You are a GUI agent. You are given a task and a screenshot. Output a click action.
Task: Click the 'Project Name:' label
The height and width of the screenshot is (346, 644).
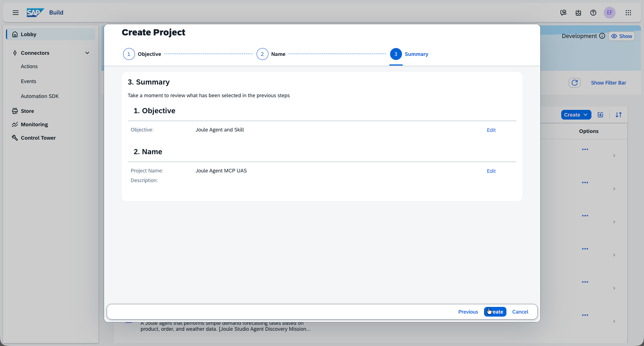pos(147,171)
